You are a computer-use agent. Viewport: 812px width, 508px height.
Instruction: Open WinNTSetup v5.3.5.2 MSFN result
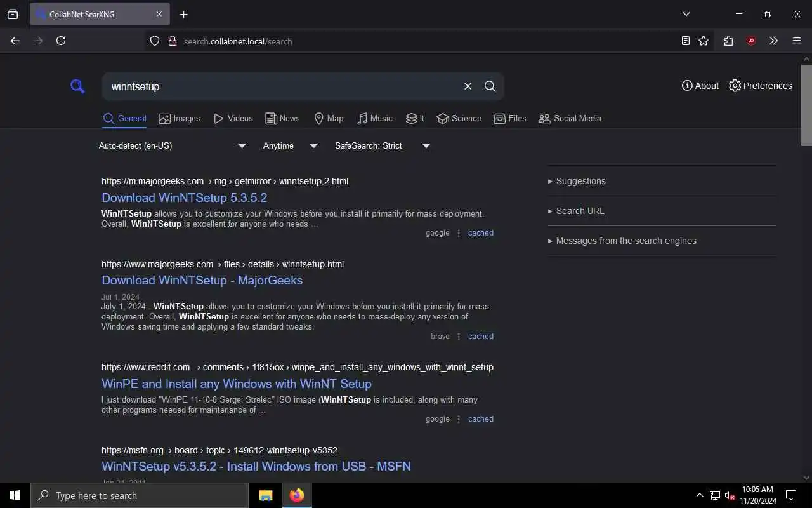click(x=256, y=466)
